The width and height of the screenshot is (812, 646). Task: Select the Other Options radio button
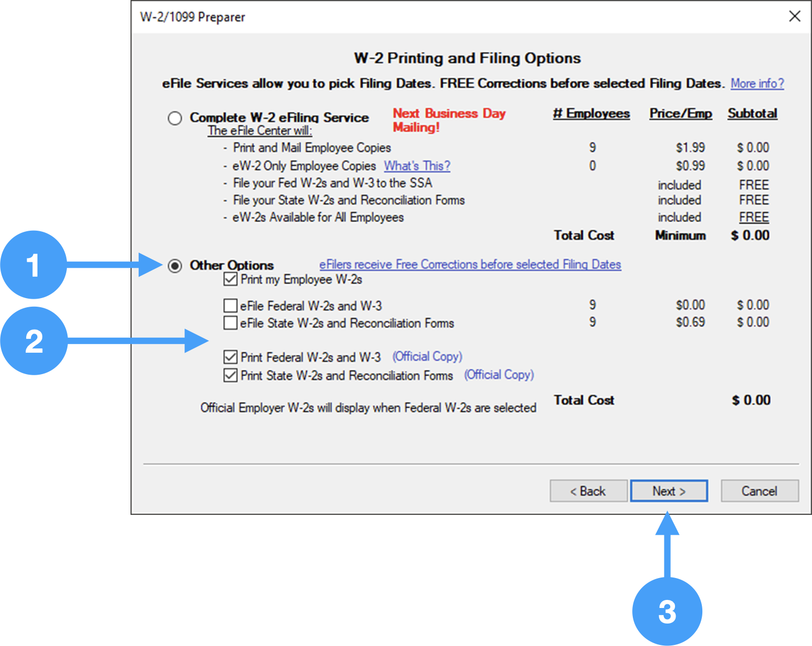(x=175, y=265)
